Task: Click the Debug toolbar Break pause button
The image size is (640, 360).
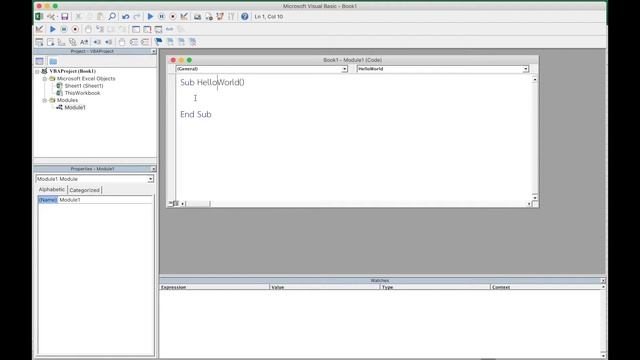Action: coord(64,29)
